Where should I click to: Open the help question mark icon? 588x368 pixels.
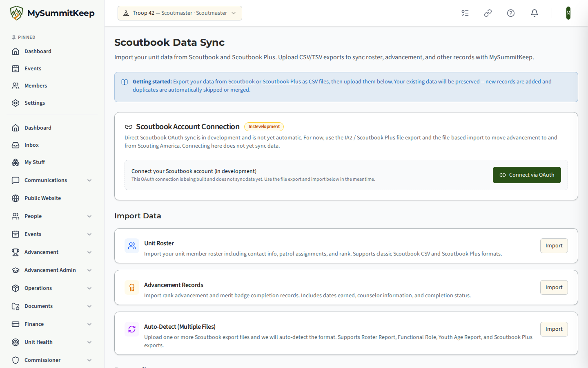coord(511,13)
